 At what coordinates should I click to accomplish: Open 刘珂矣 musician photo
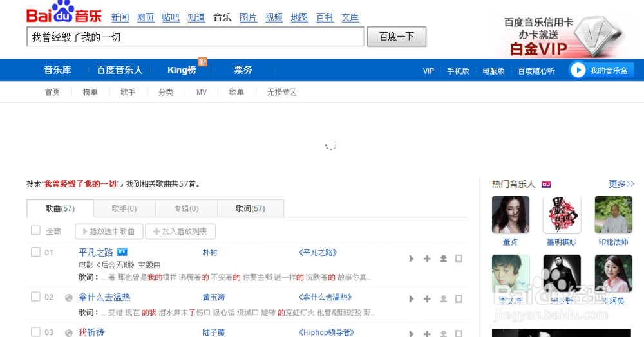[x=613, y=273]
